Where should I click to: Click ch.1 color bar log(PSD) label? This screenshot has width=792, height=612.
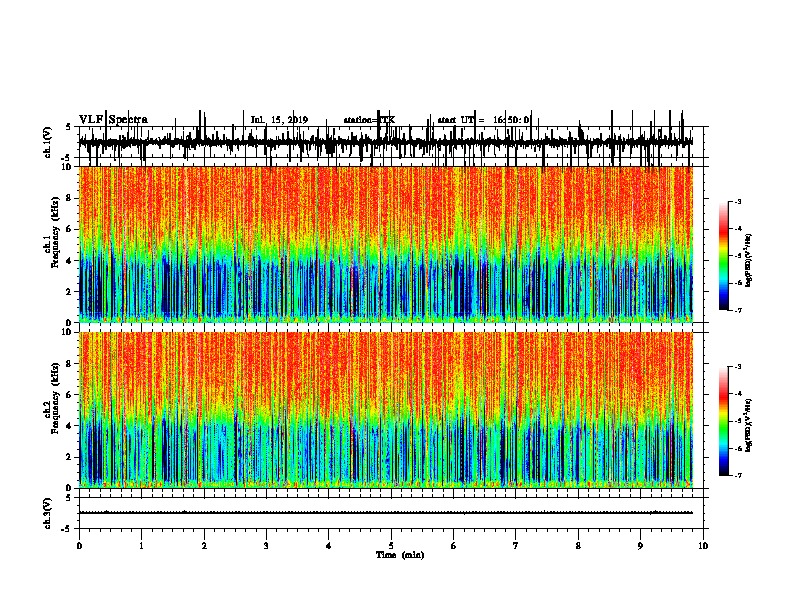pos(749,261)
